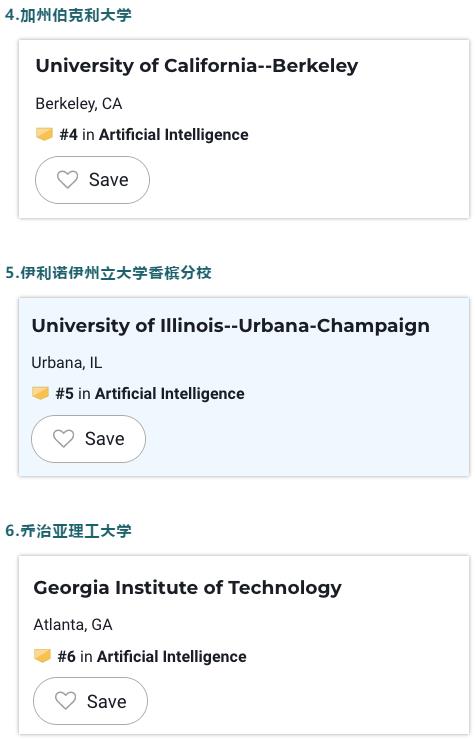The image size is (475, 739).
Task: Click the heart icon on Georgia Tech's Save button
Action: [x=66, y=701]
